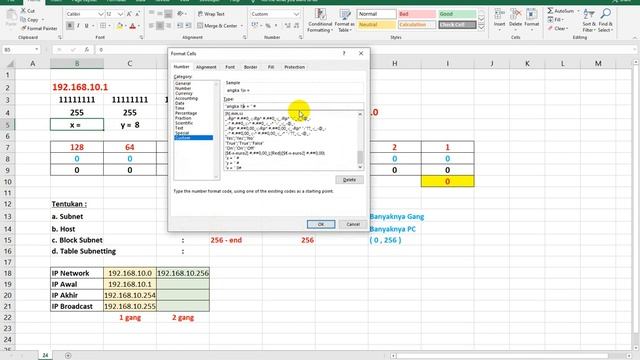Apply the Neutral cell style
This screenshot has width=640, height=360.
tap(376, 25)
